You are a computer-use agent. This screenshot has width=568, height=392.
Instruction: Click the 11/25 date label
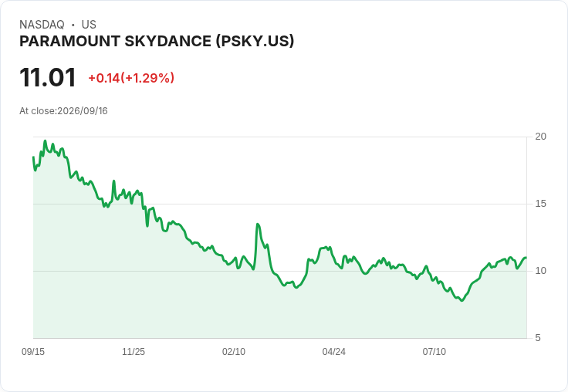134,351
